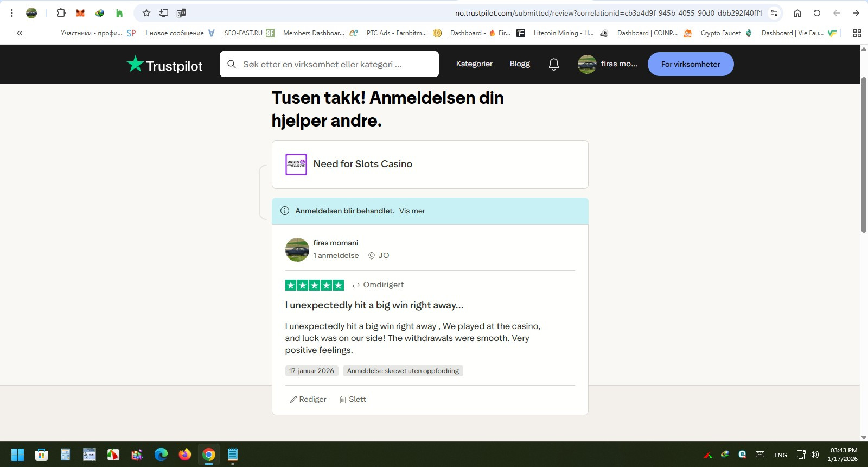Go to the Trustpilot home logo
The width and height of the screenshot is (868, 467).
tap(164, 65)
